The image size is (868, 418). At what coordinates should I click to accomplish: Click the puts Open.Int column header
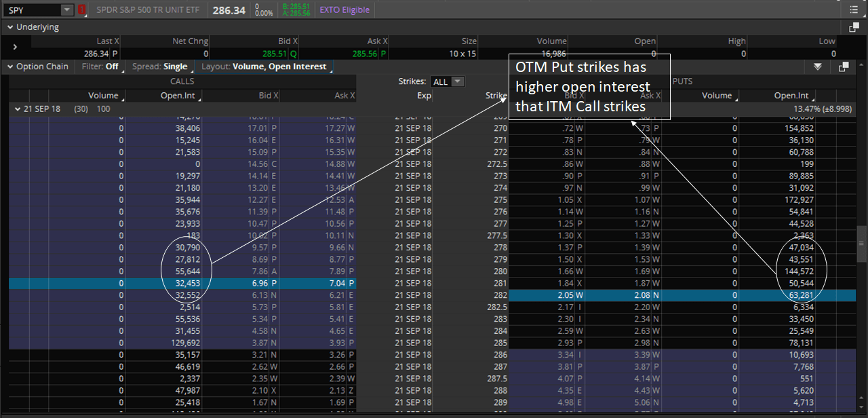click(x=791, y=96)
